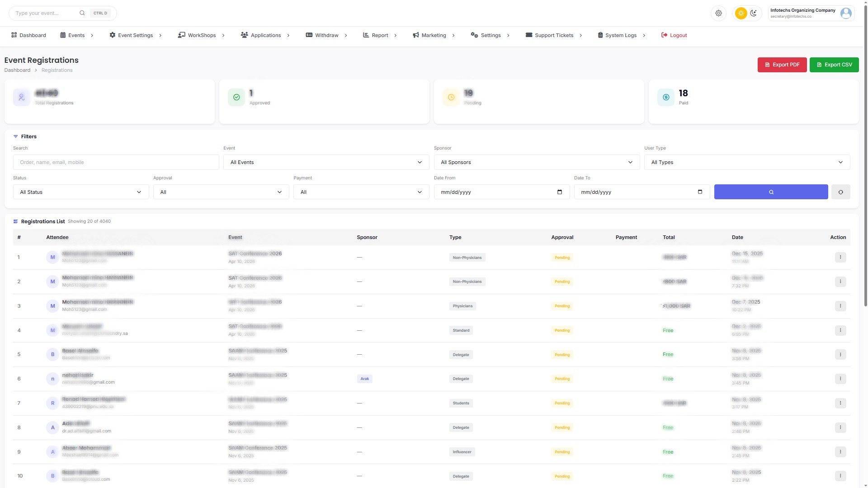Click the magnifier in the event search box
This screenshot has height=488, width=868.
pos(82,13)
